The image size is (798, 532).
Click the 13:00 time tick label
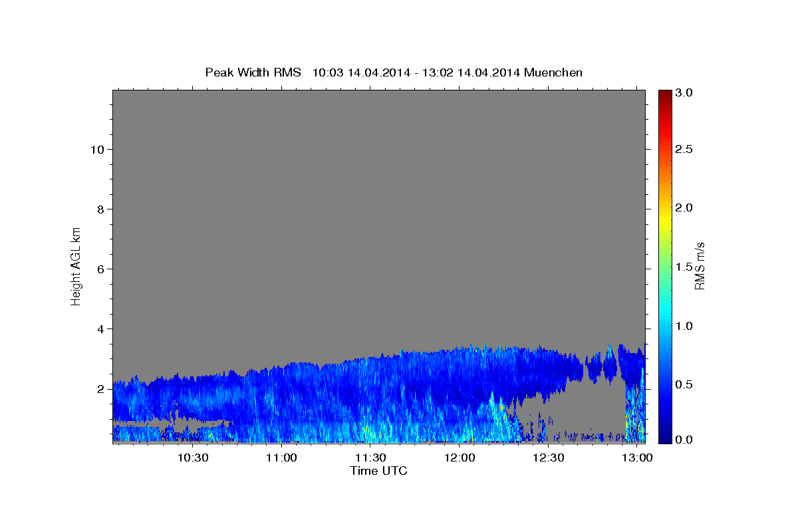637,458
